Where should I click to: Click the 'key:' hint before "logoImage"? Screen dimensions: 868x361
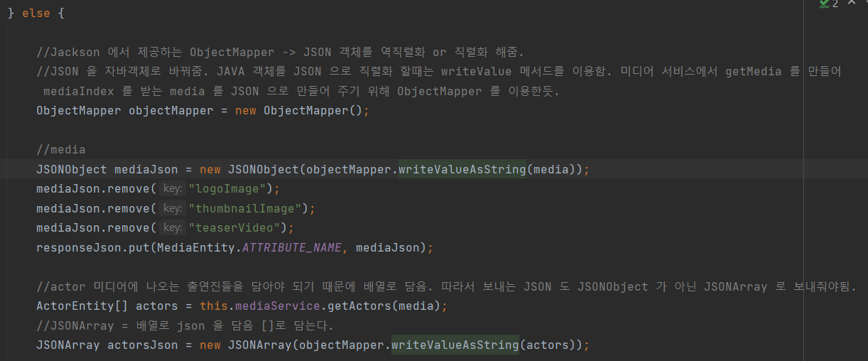point(172,189)
